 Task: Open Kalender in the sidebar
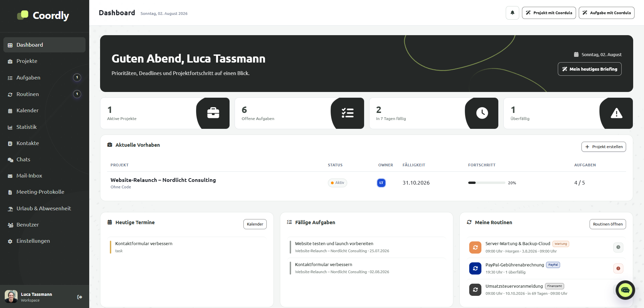(44, 111)
